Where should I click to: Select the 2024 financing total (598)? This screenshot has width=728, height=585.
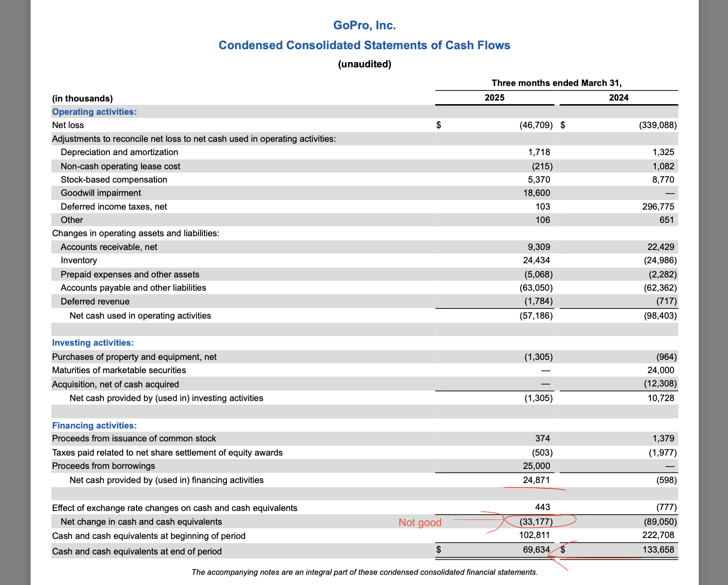666,480
